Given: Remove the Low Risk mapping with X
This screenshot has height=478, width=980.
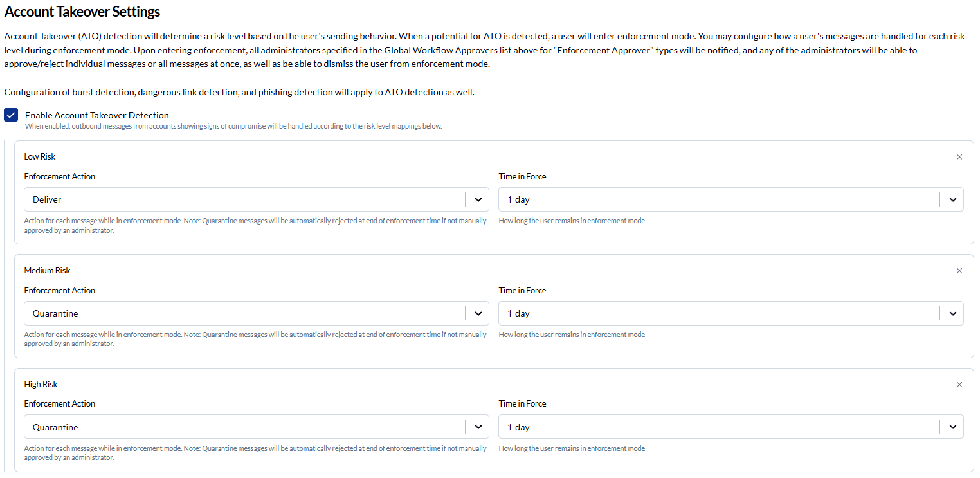Looking at the screenshot, I should pyautogui.click(x=959, y=157).
